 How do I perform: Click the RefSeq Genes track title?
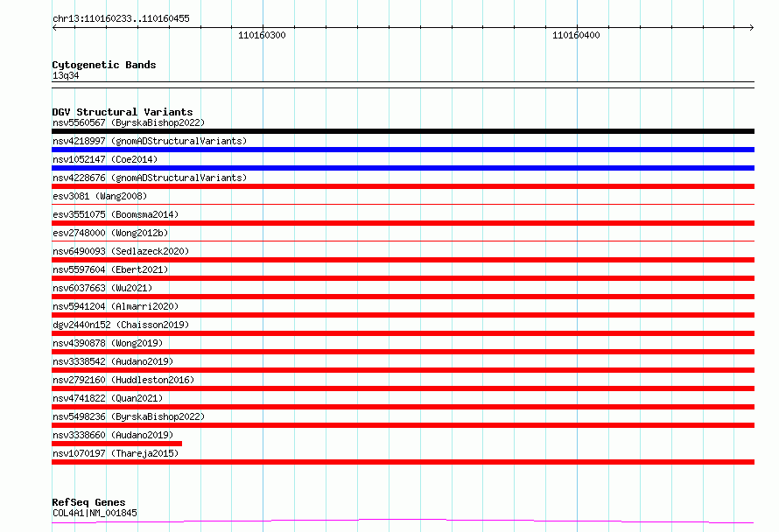88,502
